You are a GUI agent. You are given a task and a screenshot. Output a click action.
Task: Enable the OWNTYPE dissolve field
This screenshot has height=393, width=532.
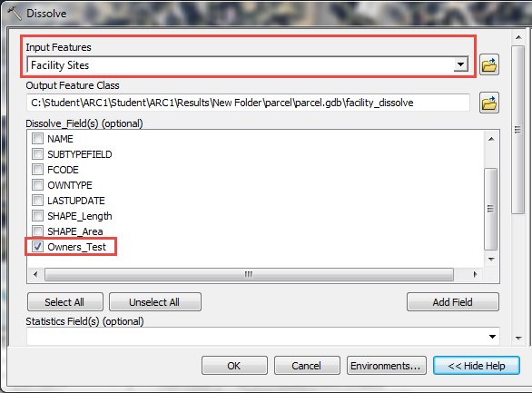point(37,185)
